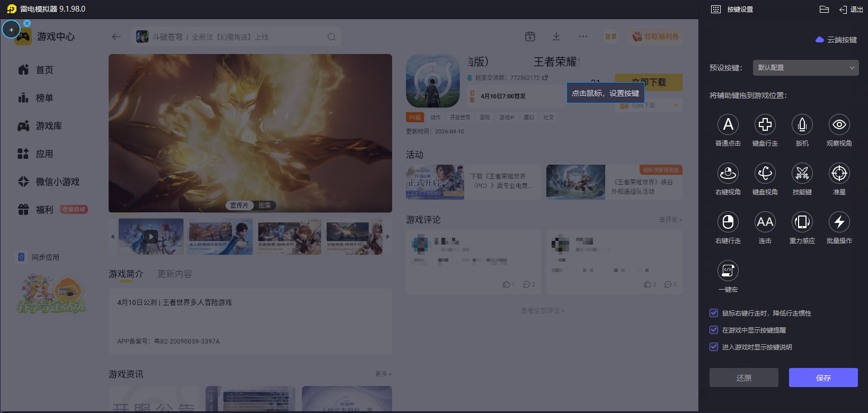Expand the 默认配置 preset dropdown
868x413 pixels.
coord(806,68)
